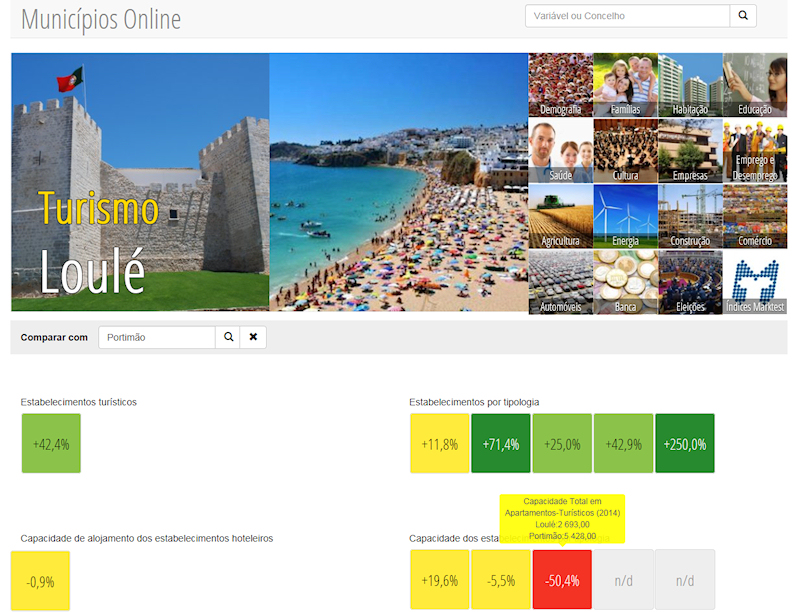The width and height of the screenshot is (800, 612).
Task: Click the Índices Marktest logo tile
Action: pyautogui.click(x=755, y=282)
